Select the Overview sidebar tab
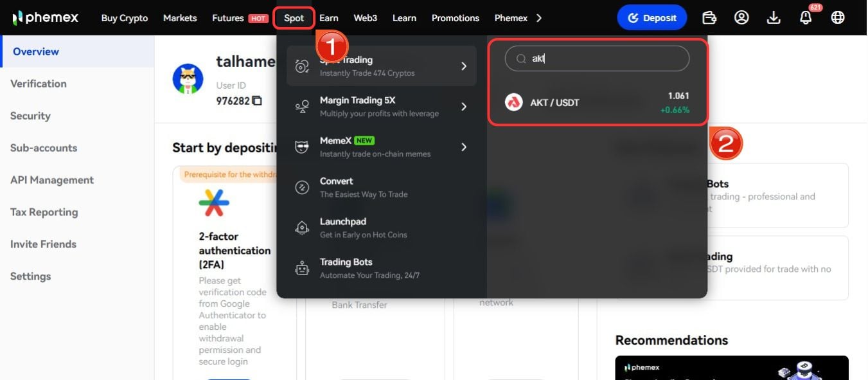Viewport: 868px width, 380px height. 77,51
